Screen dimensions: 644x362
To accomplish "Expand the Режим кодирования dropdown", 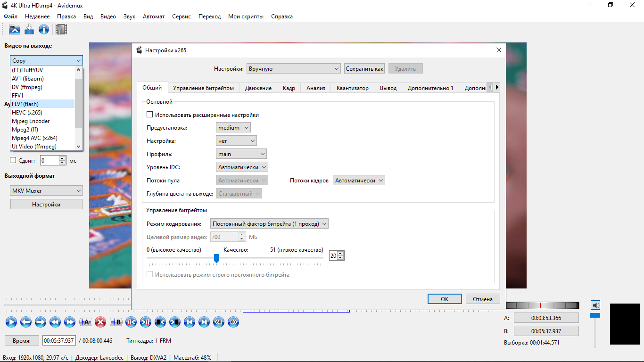I will [269, 224].
